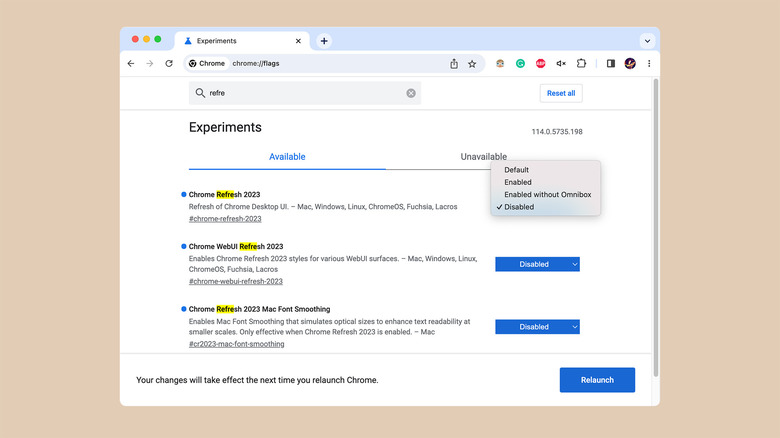Open the share icon in address bar
This screenshot has height=438, width=780.
454,64
